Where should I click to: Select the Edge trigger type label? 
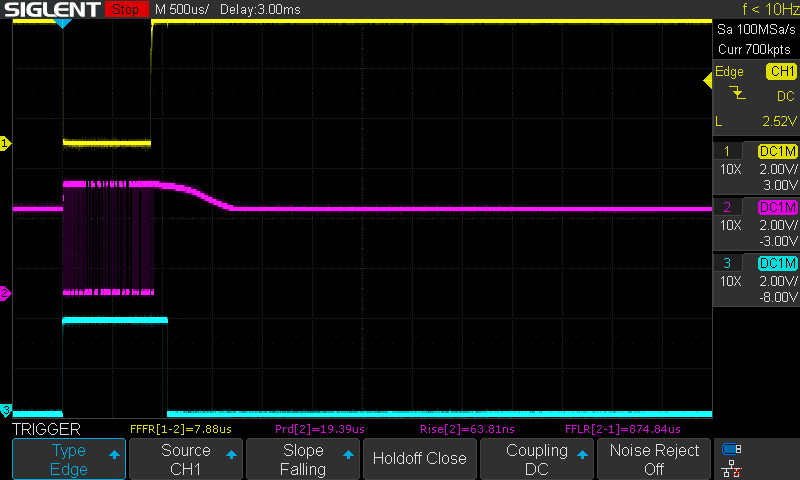pos(729,72)
